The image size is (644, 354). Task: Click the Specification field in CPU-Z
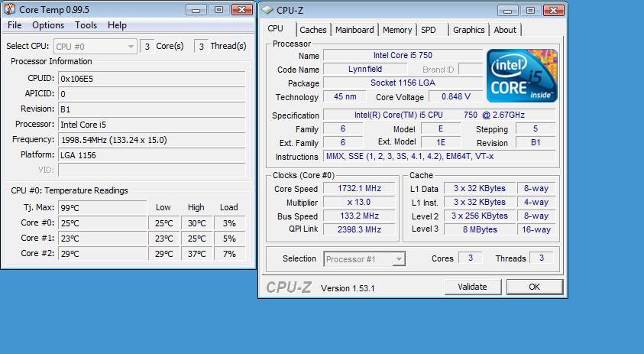tap(439, 115)
